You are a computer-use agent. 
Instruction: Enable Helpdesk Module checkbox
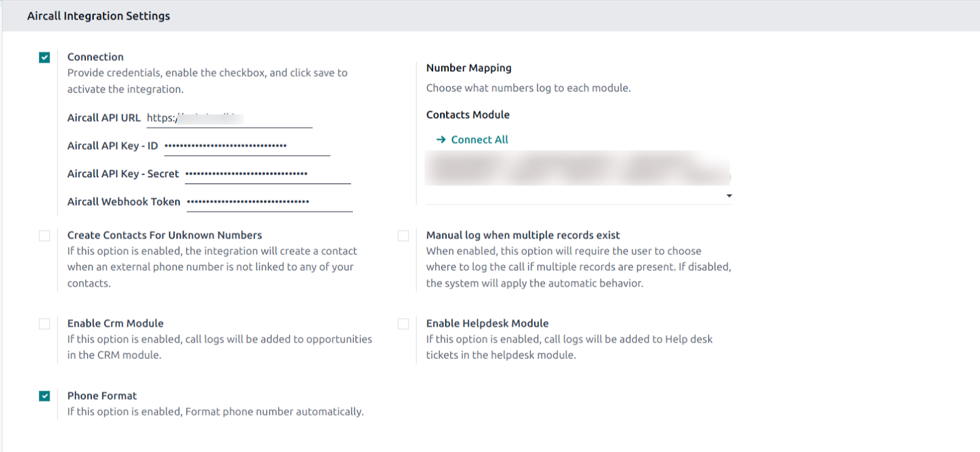click(x=403, y=324)
